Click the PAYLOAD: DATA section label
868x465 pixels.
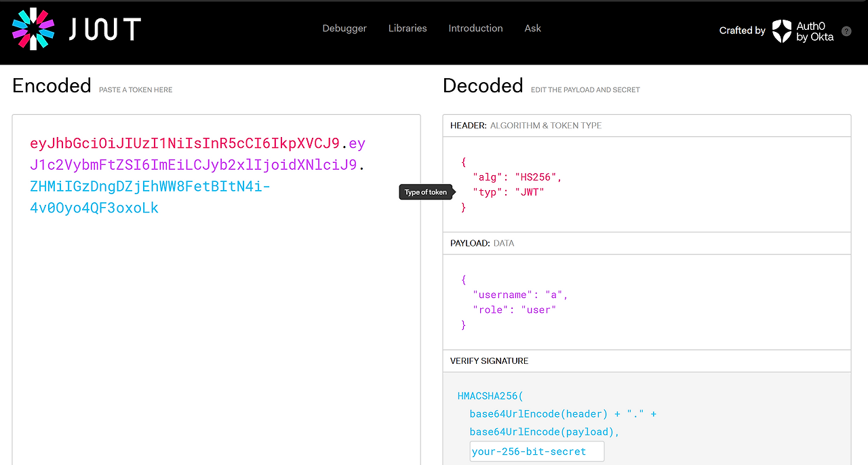(482, 243)
